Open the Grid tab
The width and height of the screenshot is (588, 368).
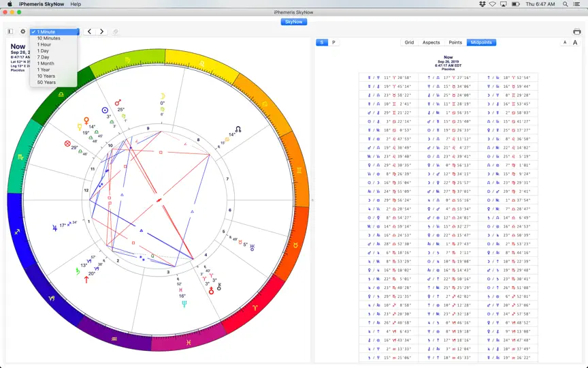click(x=409, y=42)
